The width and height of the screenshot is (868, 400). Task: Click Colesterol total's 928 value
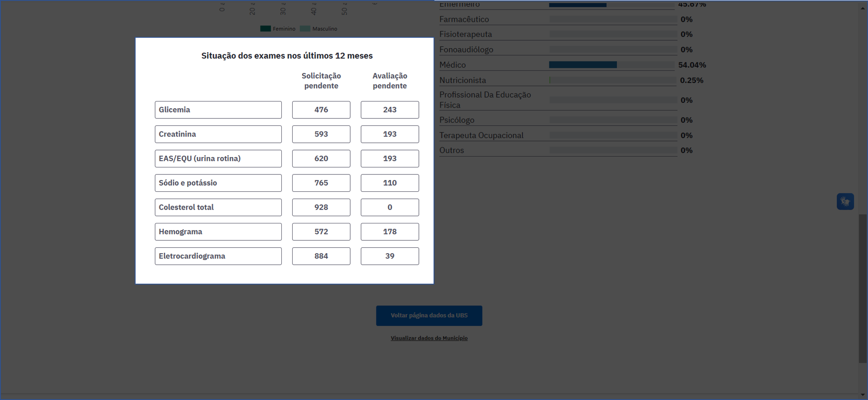click(321, 207)
